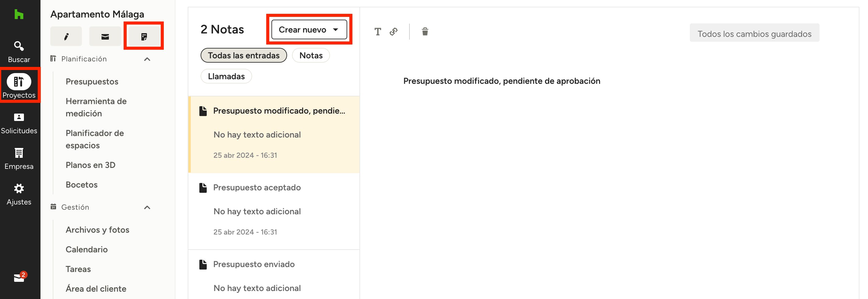The height and width of the screenshot is (299, 868).
Task: Open inbox with 2 notifications
Action: [19, 278]
